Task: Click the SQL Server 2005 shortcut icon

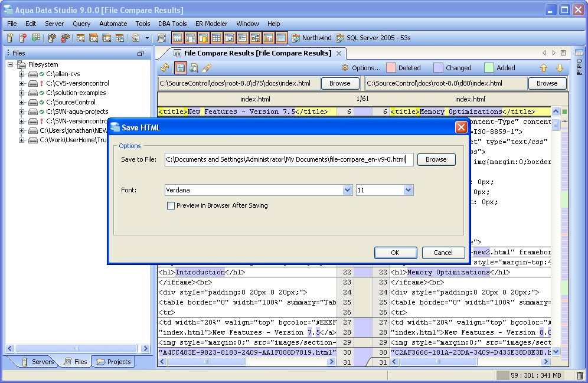Action: [340, 38]
